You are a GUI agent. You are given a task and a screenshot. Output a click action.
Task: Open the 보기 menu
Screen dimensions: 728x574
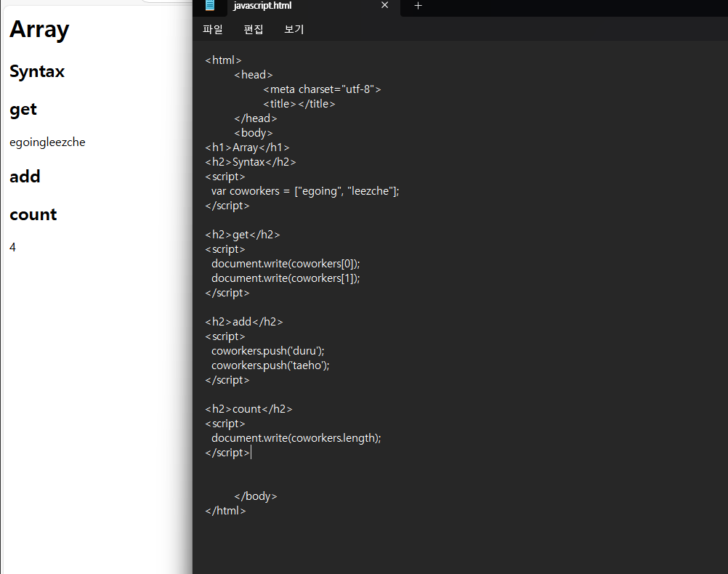pyautogui.click(x=294, y=29)
